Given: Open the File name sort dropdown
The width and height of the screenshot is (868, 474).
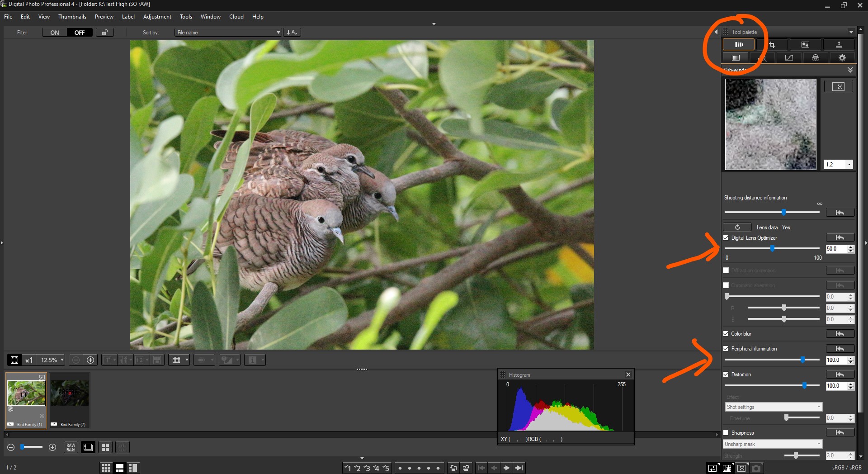Looking at the screenshot, I should click(228, 33).
